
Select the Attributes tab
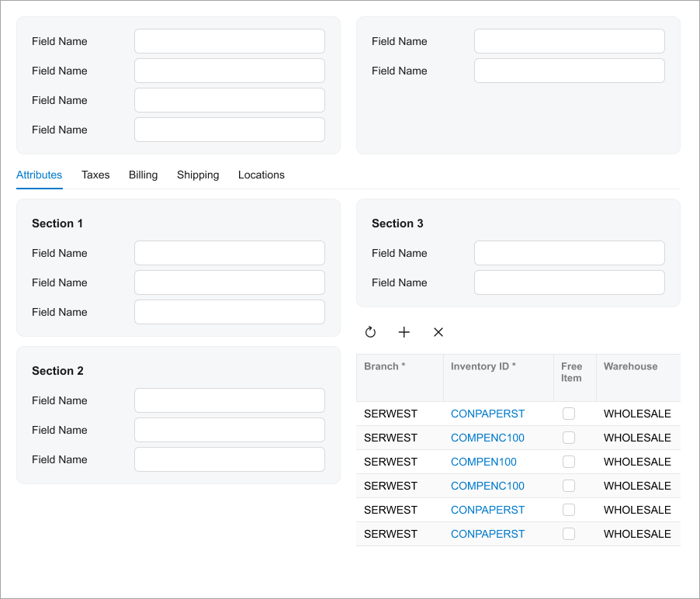click(x=39, y=175)
